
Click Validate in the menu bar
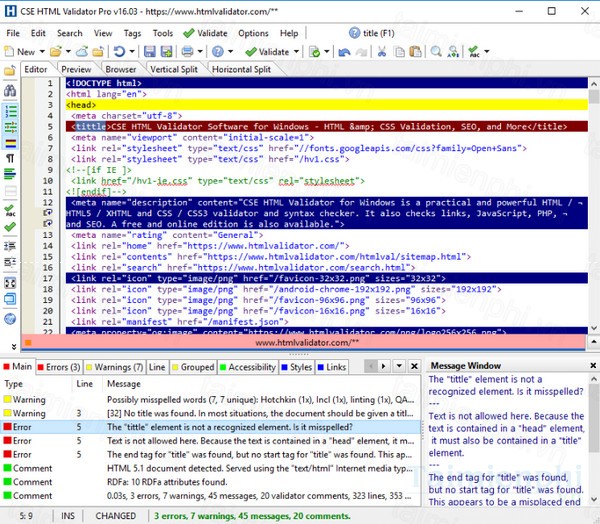205,33
